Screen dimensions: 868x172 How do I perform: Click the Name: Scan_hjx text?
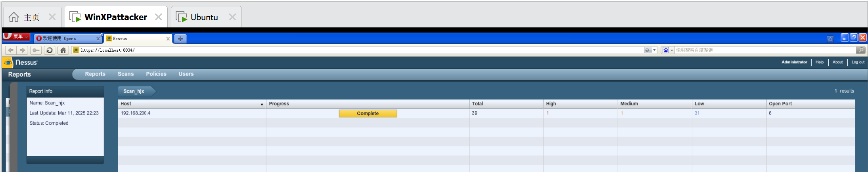coord(47,103)
